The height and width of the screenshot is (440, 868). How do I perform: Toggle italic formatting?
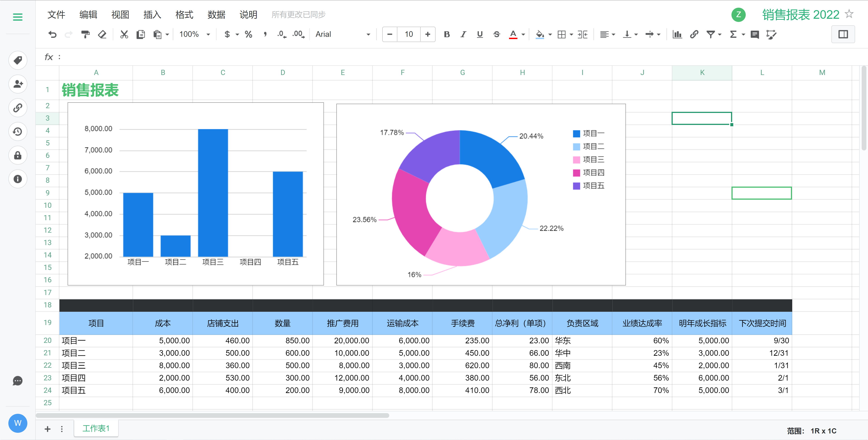coord(463,34)
